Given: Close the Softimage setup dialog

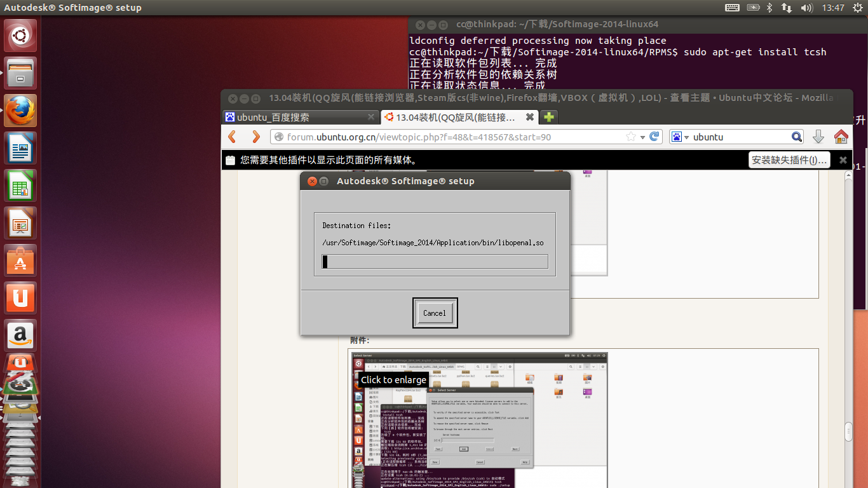Looking at the screenshot, I should click(312, 181).
